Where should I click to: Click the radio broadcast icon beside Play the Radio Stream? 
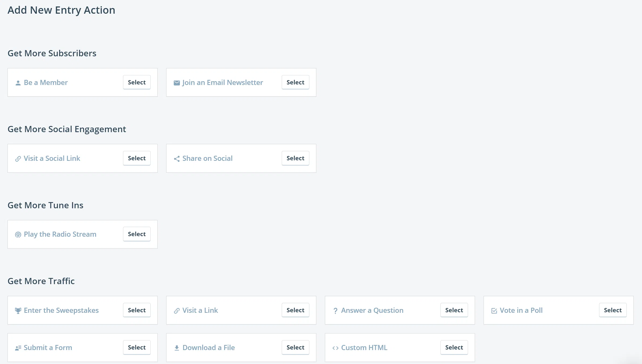click(x=18, y=235)
